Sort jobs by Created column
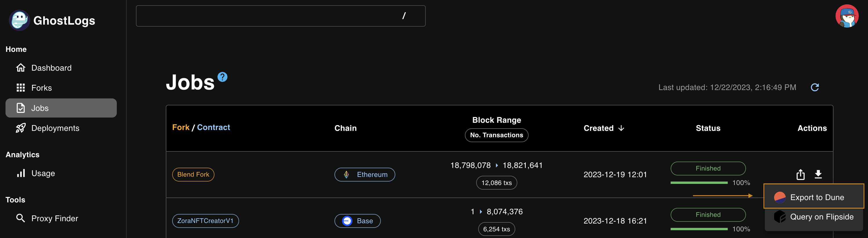Viewport: 868px width, 238px height. pyautogui.click(x=604, y=128)
